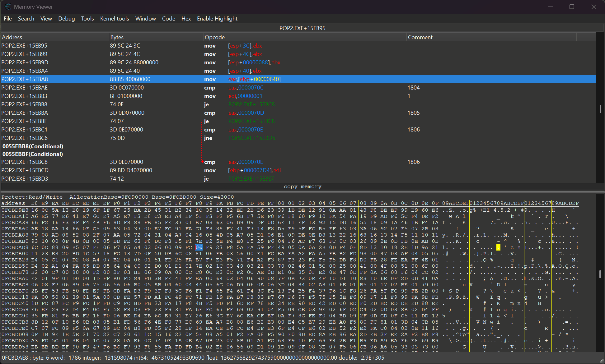This screenshot has height=364, width=605.
Task: Click the status bar value readout 0FCBDAE8
Action: (193, 358)
